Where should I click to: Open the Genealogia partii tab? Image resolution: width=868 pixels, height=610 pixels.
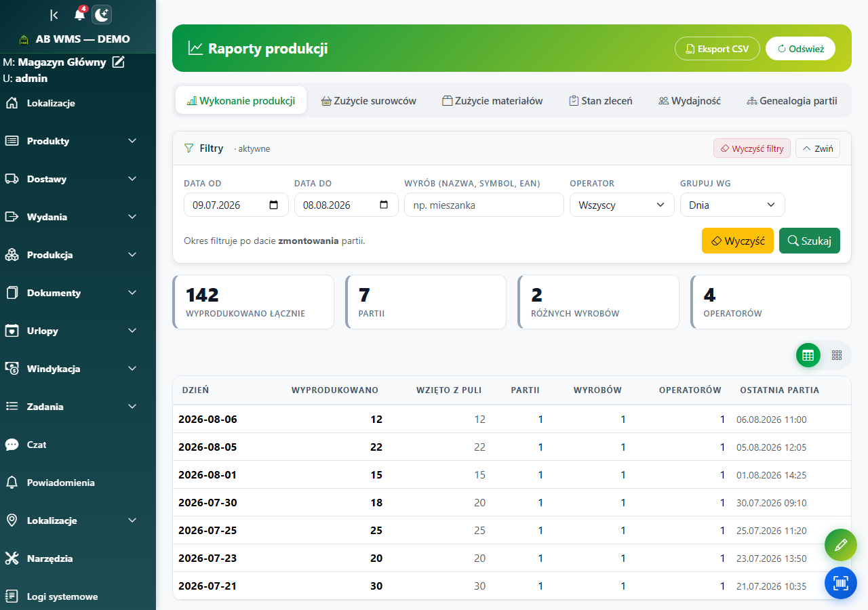tap(792, 100)
